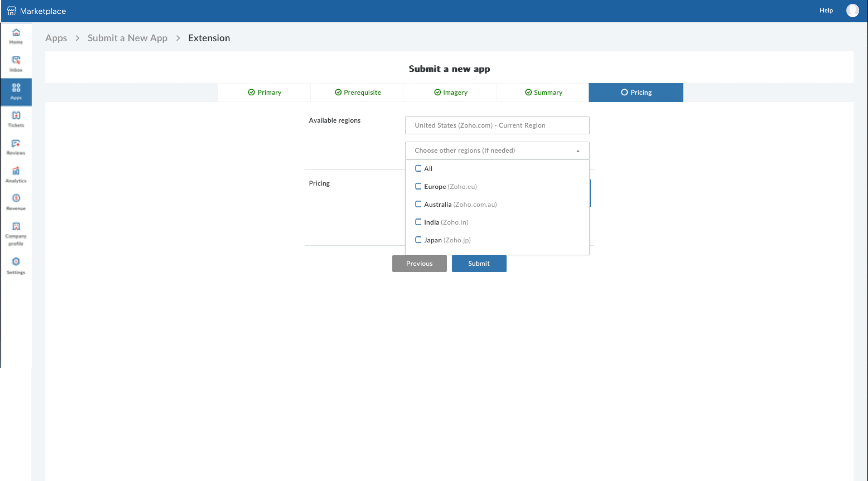Click the current region input field
This screenshot has height=481, width=868.
point(497,125)
